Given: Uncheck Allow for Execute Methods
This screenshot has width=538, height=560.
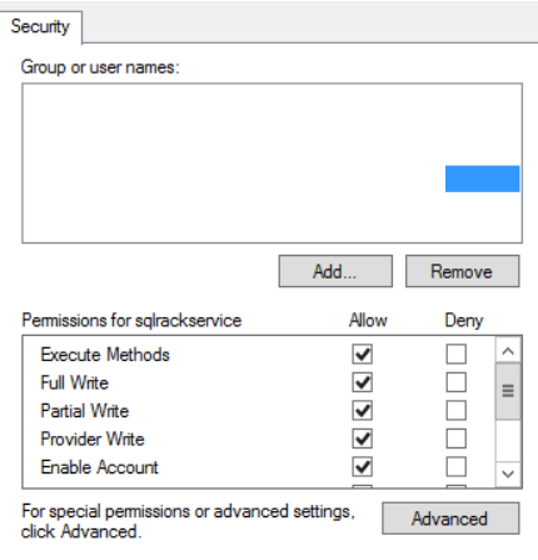Looking at the screenshot, I should [x=362, y=354].
